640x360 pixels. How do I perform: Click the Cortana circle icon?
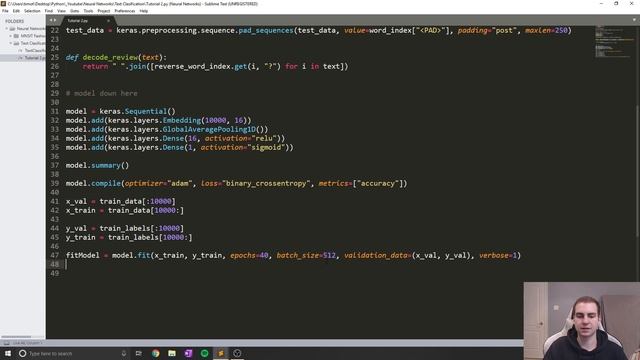pyautogui.click(x=22, y=353)
